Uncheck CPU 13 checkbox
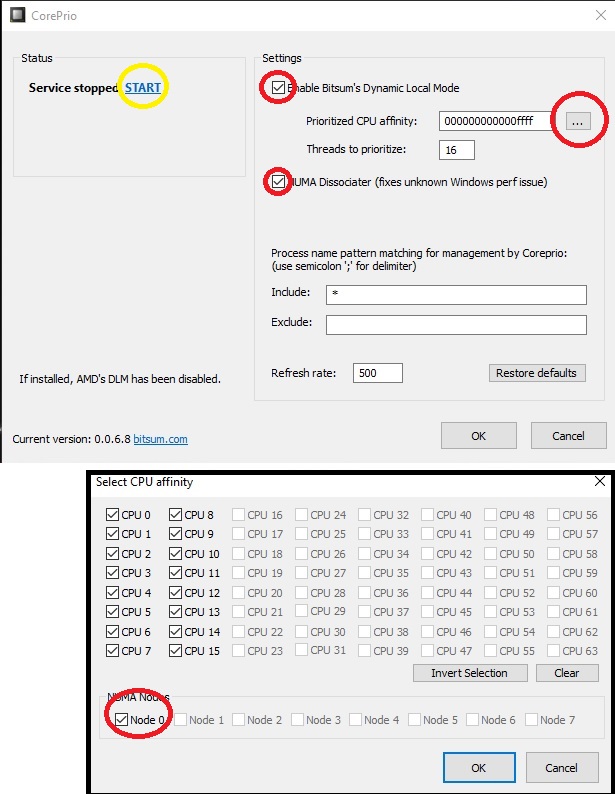The width and height of the screenshot is (615, 794). click(176, 612)
